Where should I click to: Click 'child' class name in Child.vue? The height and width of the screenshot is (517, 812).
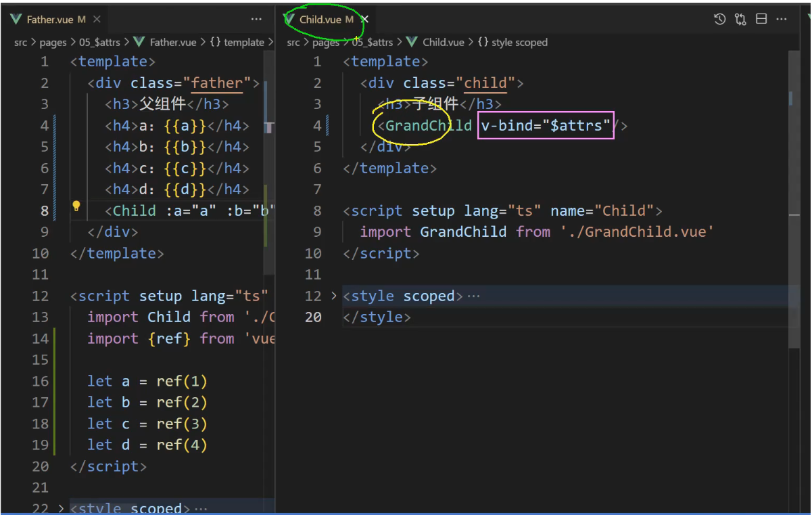pos(485,83)
